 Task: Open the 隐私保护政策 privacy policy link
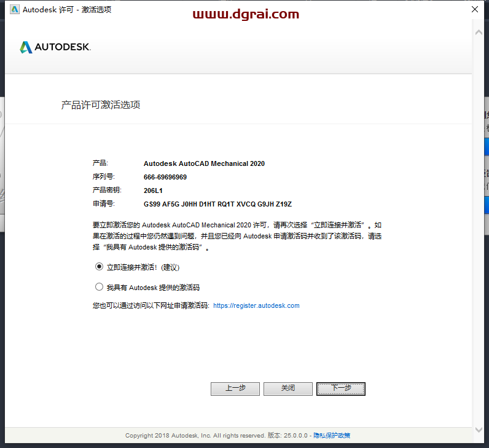tap(332, 436)
